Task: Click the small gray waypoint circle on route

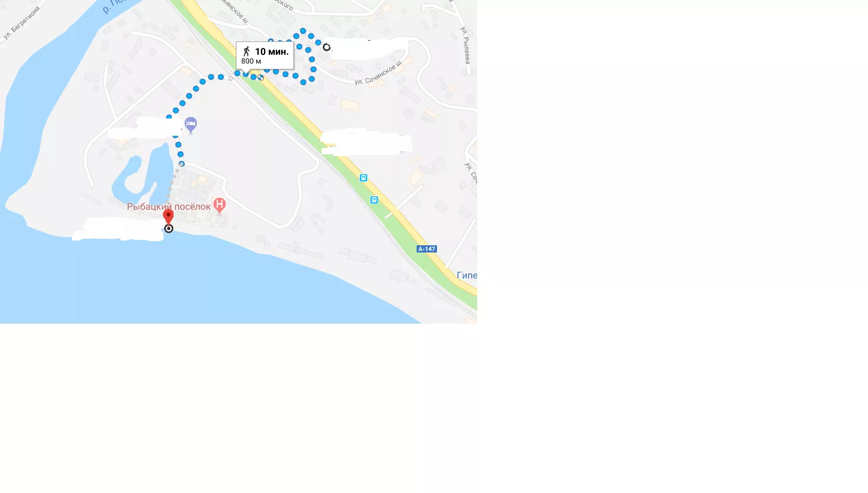Action: click(x=230, y=78)
